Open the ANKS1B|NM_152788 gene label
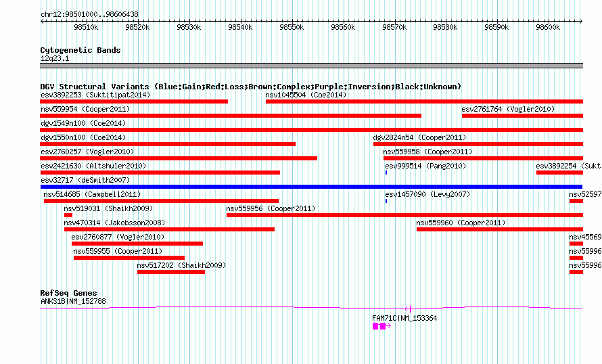 coord(73,301)
